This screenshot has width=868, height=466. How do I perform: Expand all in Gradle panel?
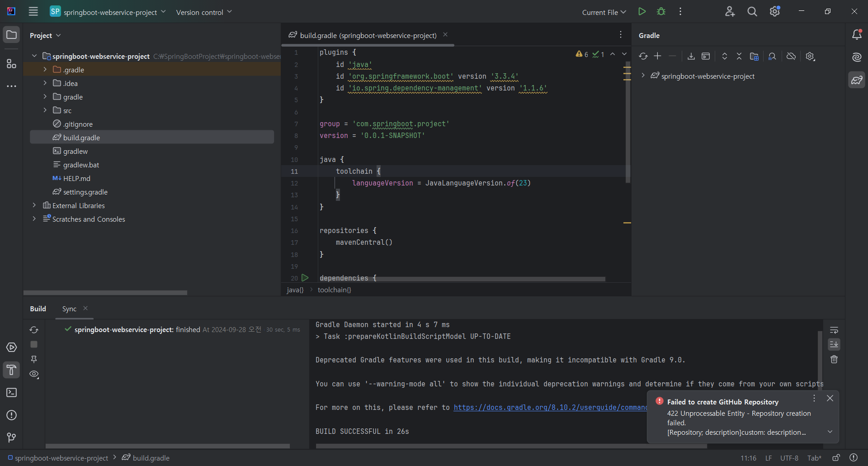[725, 56]
